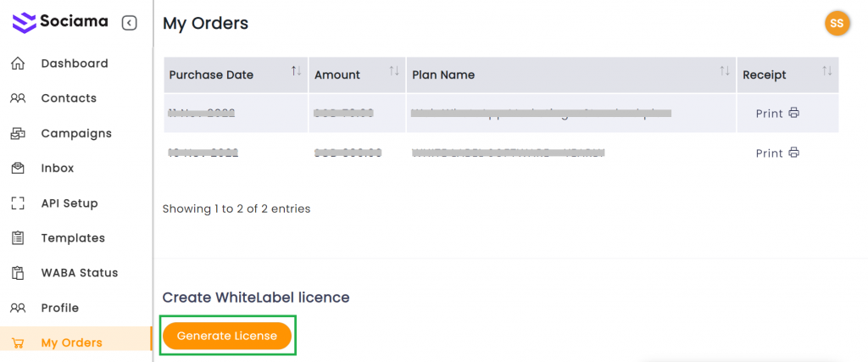Click the API Setup brackets icon
868x362 pixels.
tap(18, 203)
